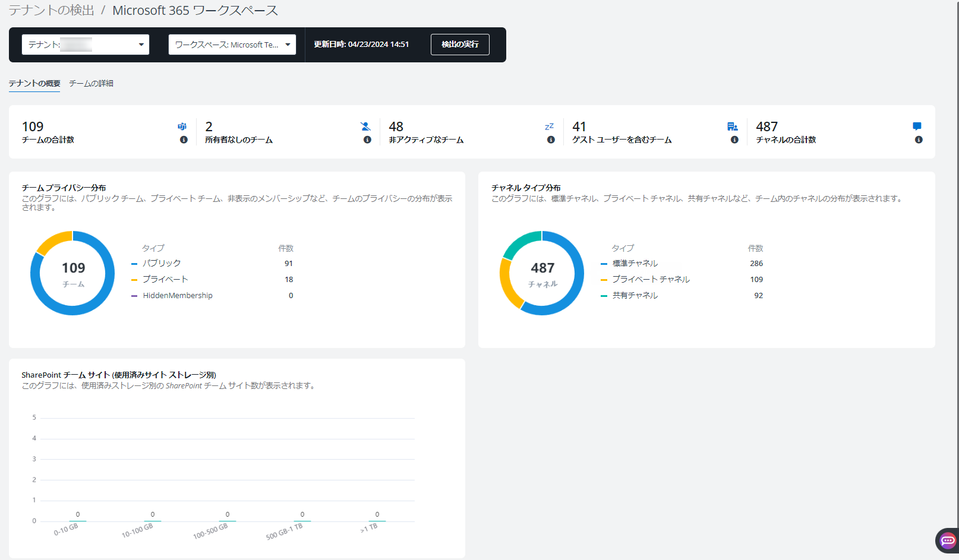
Task: Click the 10-100 GB axis label
Action: pos(137,531)
